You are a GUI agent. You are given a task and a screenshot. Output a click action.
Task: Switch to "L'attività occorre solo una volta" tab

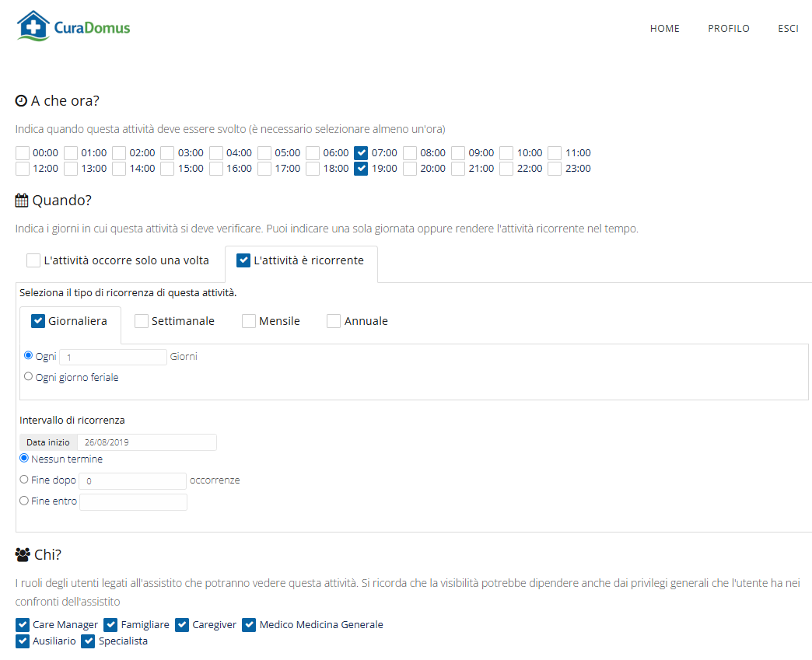click(x=118, y=260)
